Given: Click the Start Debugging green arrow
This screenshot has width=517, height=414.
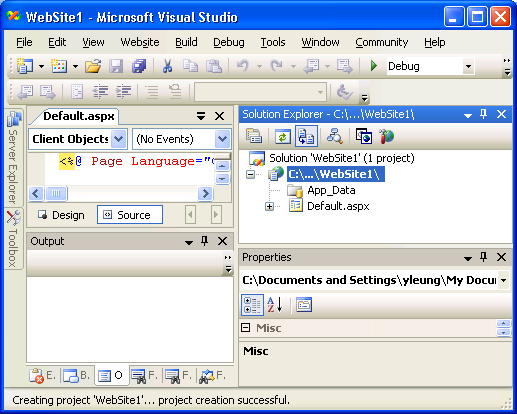Looking at the screenshot, I should [373, 66].
